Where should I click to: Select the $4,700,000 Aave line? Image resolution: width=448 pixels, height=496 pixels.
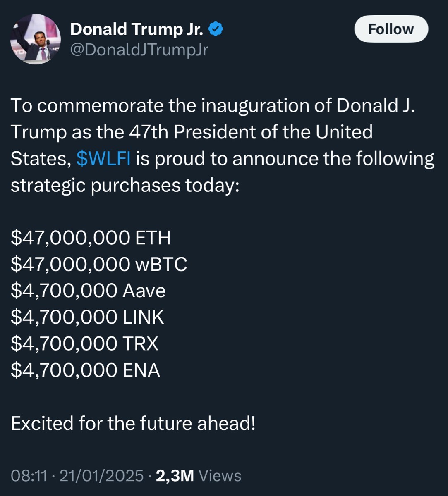pos(88,291)
